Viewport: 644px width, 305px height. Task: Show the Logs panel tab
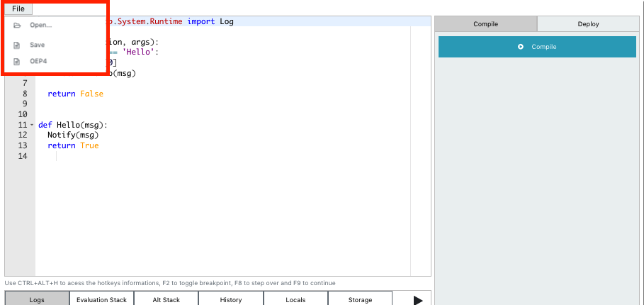click(x=37, y=299)
